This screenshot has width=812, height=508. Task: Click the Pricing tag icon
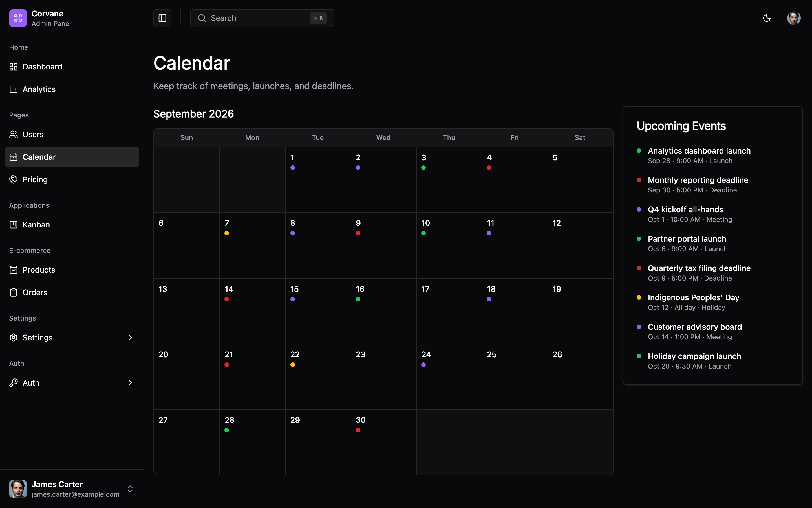pyautogui.click(x=14, y=179)
